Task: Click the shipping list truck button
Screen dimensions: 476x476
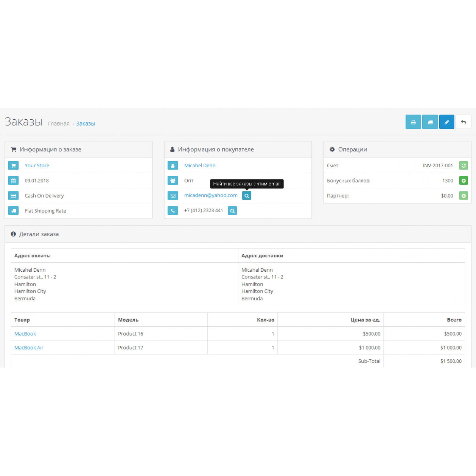Action: tap(430, 122)
